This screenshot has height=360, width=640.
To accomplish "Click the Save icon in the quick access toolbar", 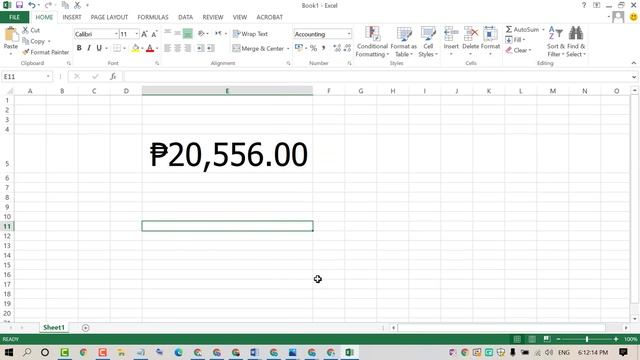I will point(19,5).
